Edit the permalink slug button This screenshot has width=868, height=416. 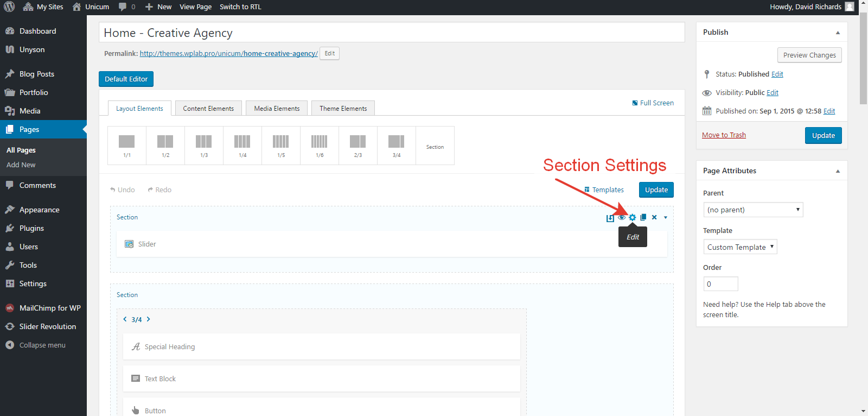click(329, 53)
